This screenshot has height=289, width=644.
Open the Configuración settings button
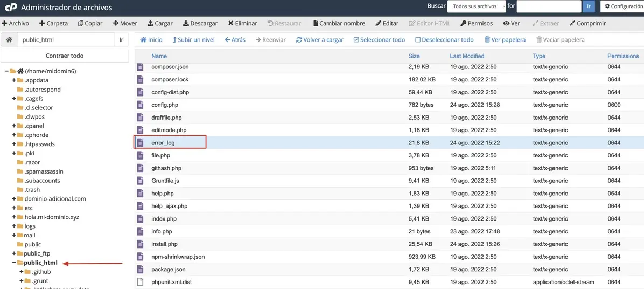622,6
